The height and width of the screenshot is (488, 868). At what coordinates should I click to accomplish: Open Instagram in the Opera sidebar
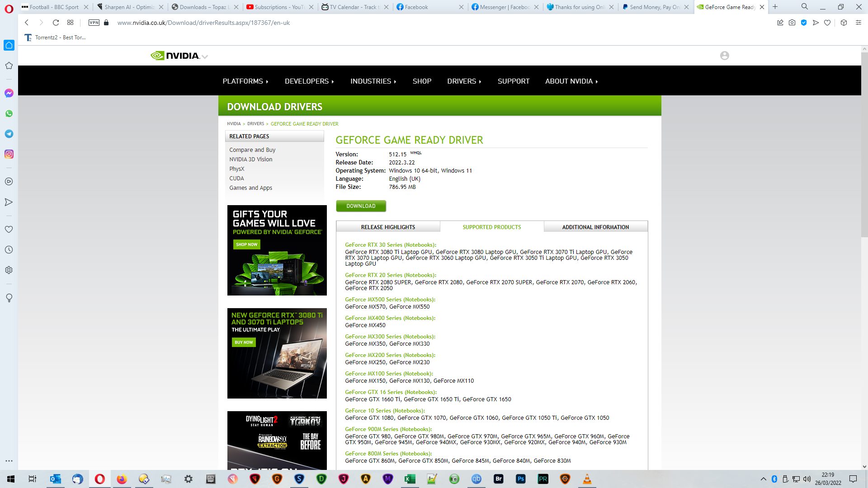point(9,154)
